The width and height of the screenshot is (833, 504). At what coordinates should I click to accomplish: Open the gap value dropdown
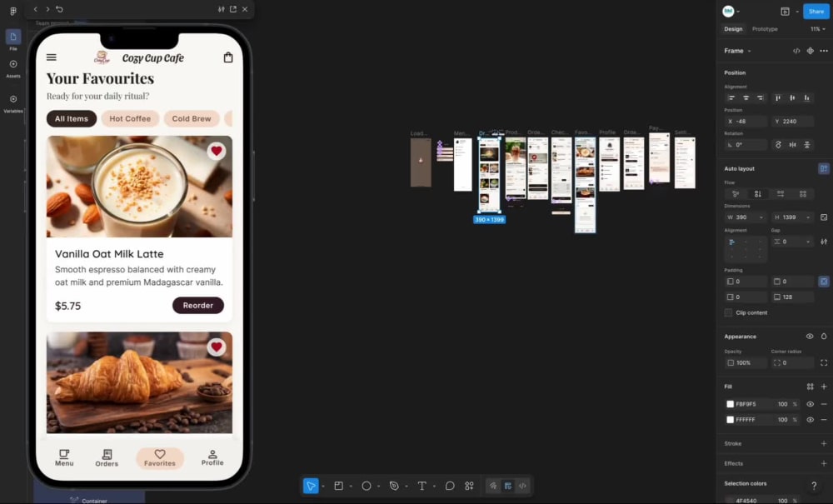(808, 242)
